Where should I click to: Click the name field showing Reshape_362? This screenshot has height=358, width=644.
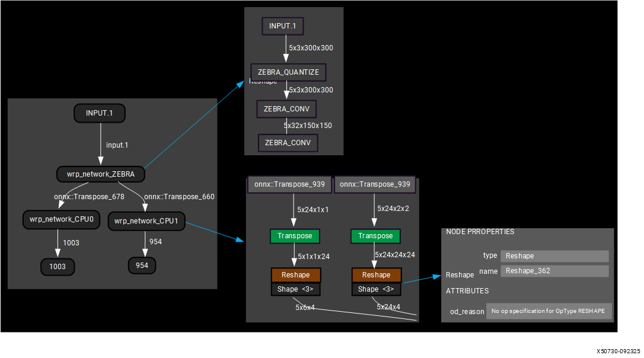pyautogui.click(x=554, y=271)
